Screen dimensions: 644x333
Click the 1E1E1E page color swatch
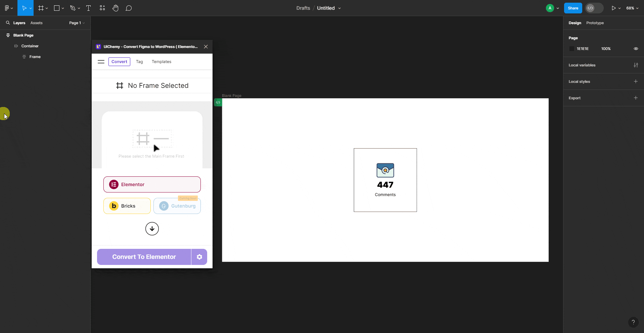572,49
